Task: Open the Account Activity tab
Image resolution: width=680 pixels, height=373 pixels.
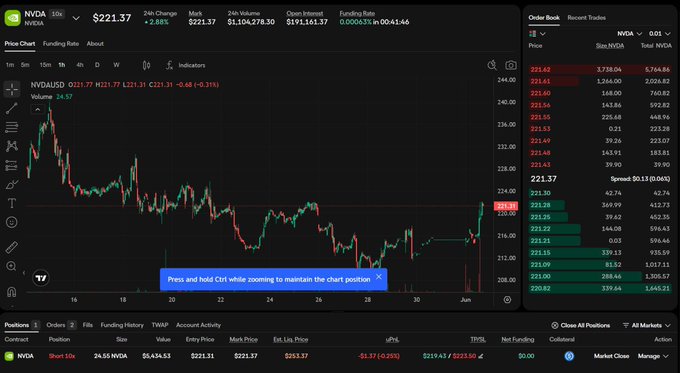Action: [x=198, y=325]
